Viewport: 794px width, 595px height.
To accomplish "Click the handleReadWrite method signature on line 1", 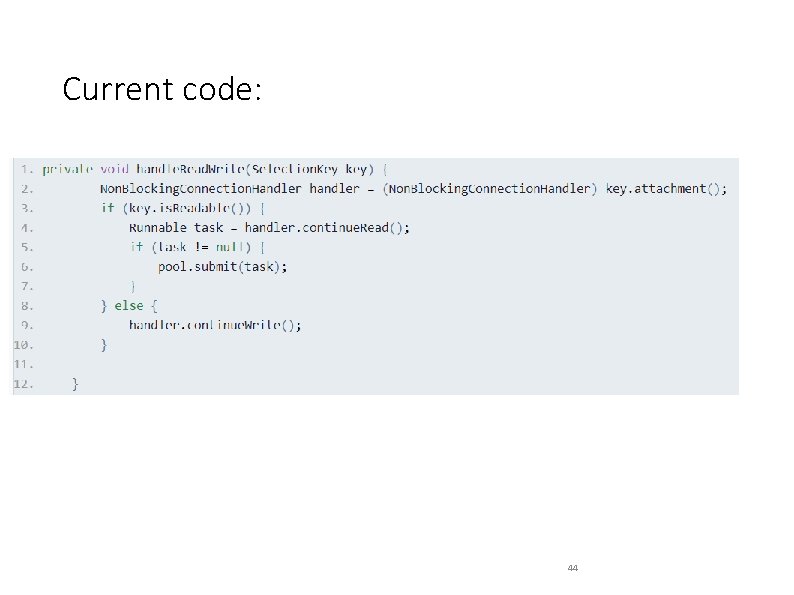I will 215,169.
